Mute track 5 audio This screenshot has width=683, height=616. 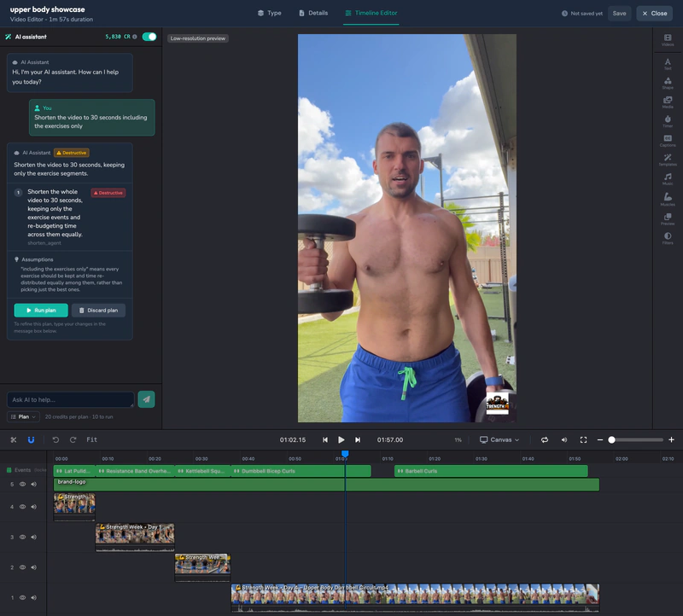(33, 484)
